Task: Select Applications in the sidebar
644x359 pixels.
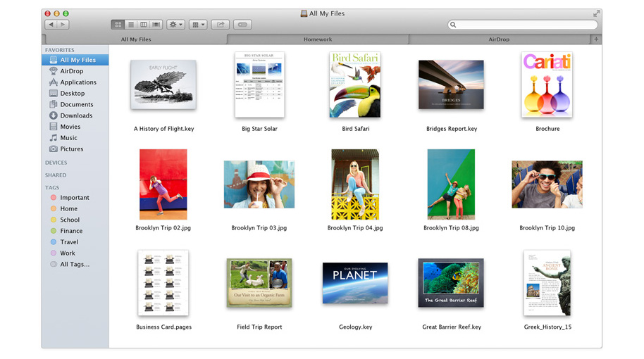Action: click(x=78, y=82)
